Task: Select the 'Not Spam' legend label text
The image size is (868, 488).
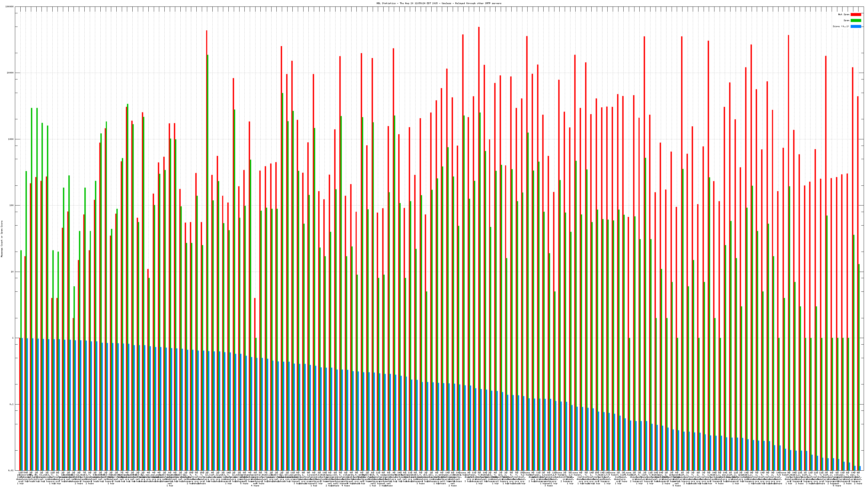Action: click(844, 14)
